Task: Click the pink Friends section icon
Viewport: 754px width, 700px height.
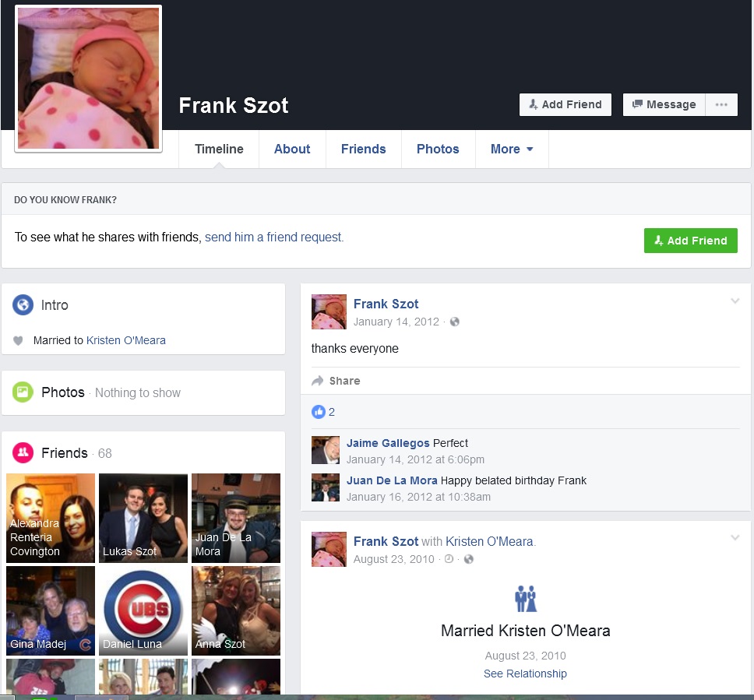Action: click(23, 453)
